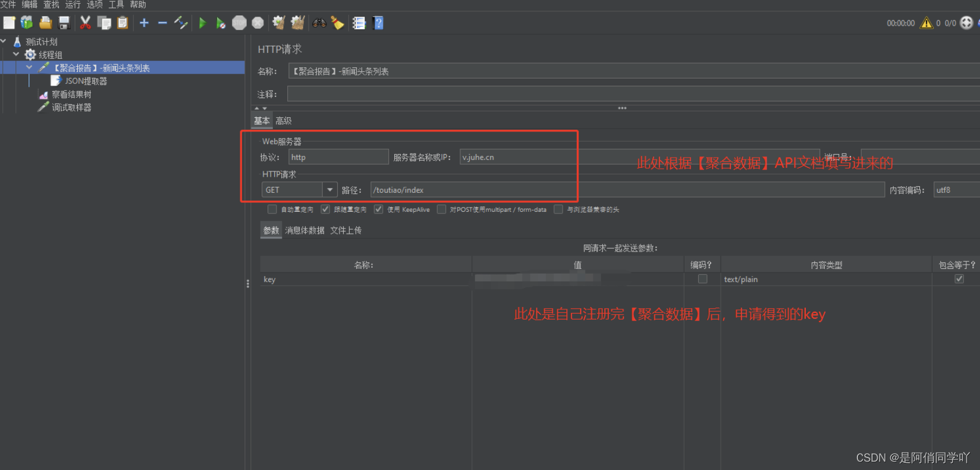
Task: Switch to the 基本 tab
Action: (x=262, y=121)
